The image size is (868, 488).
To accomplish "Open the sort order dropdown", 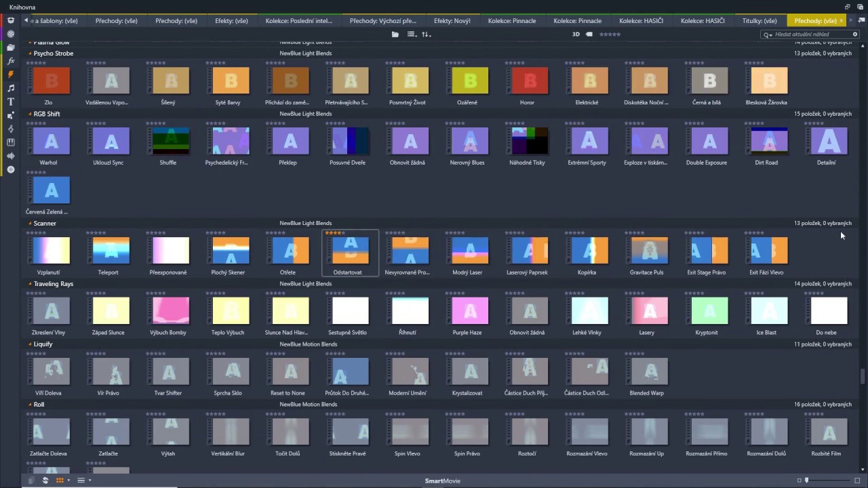I will (x=426, y=34).
